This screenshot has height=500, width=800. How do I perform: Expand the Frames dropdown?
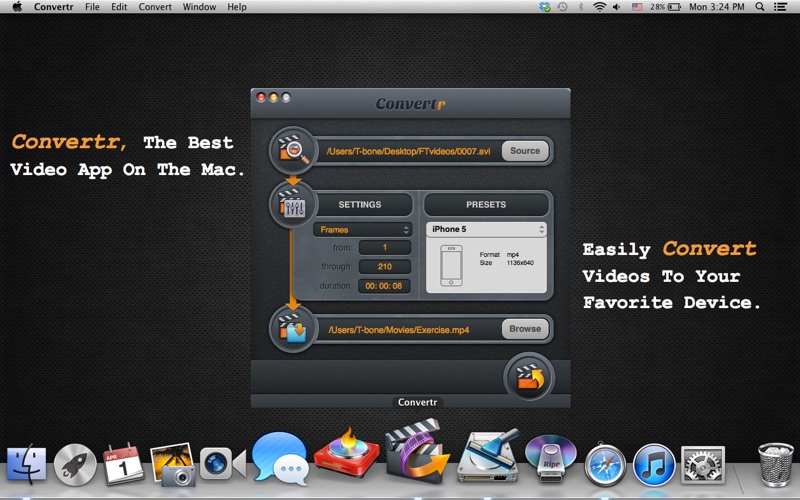[362, 230]
